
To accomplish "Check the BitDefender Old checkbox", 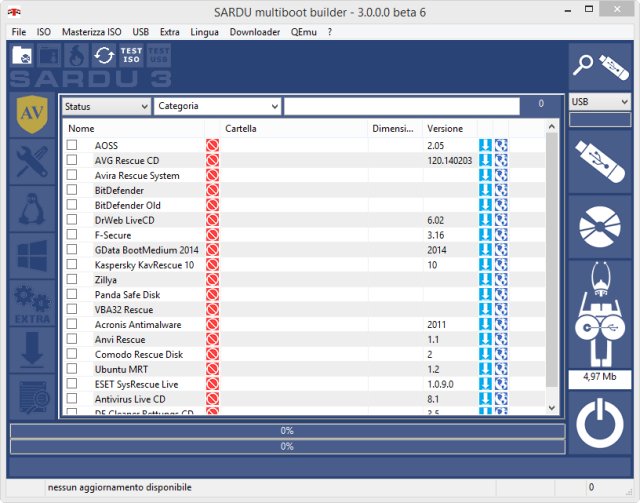I will click(x=72, y=205).
